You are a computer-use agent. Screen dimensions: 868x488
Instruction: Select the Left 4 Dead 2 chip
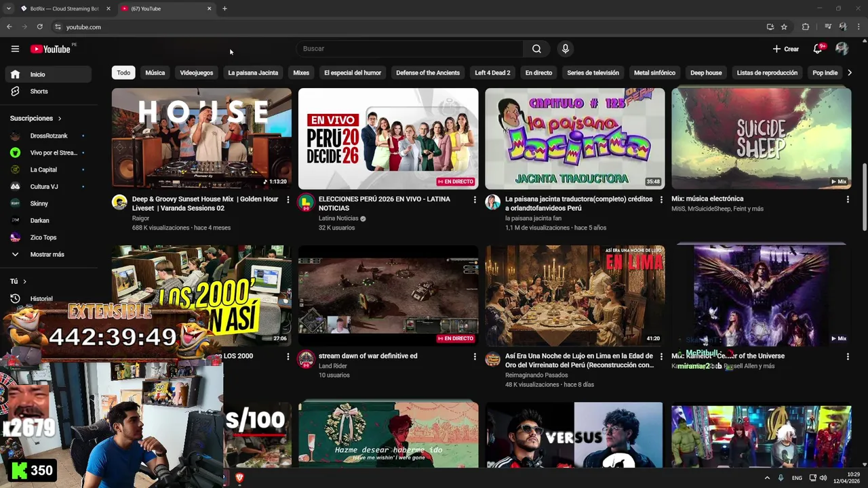[x=492, y=73]
